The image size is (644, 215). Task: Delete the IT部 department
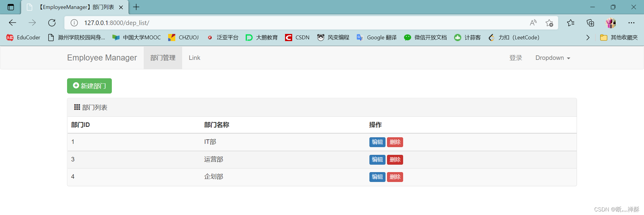[395, 142]
